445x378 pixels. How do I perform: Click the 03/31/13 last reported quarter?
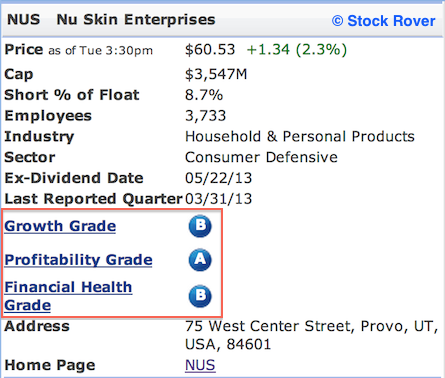point(218,199)
